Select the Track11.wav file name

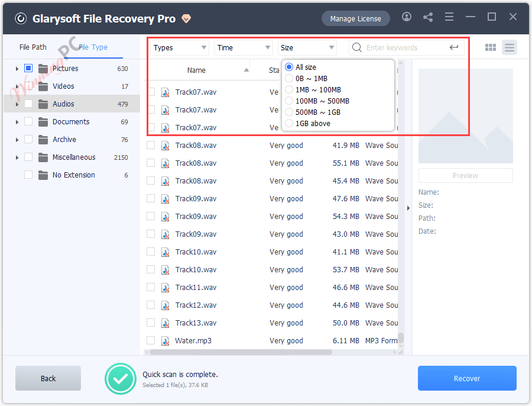pos(196,288)
